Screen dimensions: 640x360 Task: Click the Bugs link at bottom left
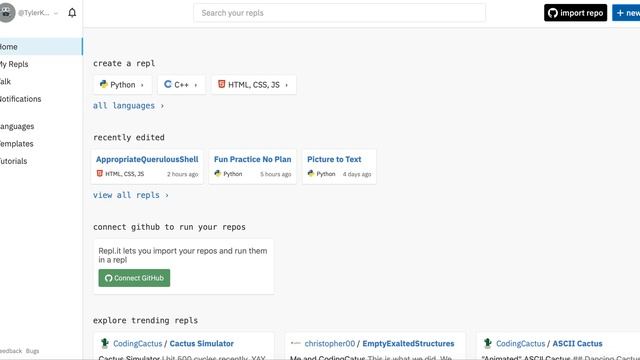(32, 351)
